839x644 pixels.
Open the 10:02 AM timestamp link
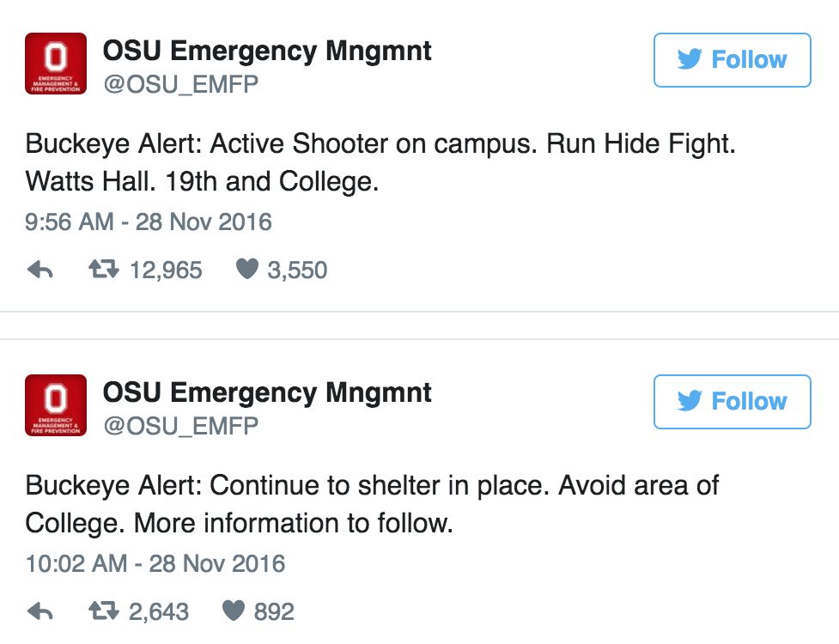(153, 563)
